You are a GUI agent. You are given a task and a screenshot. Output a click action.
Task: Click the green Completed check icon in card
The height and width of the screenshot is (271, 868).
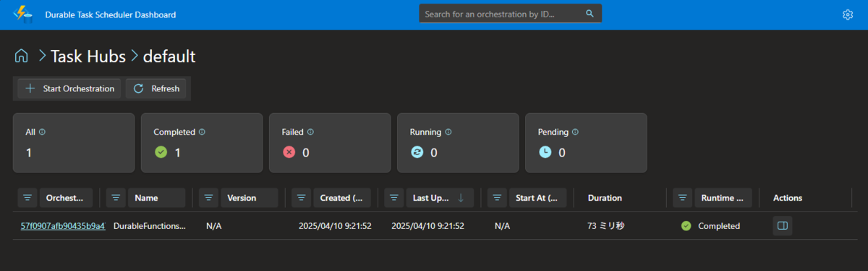click(161, 152)
